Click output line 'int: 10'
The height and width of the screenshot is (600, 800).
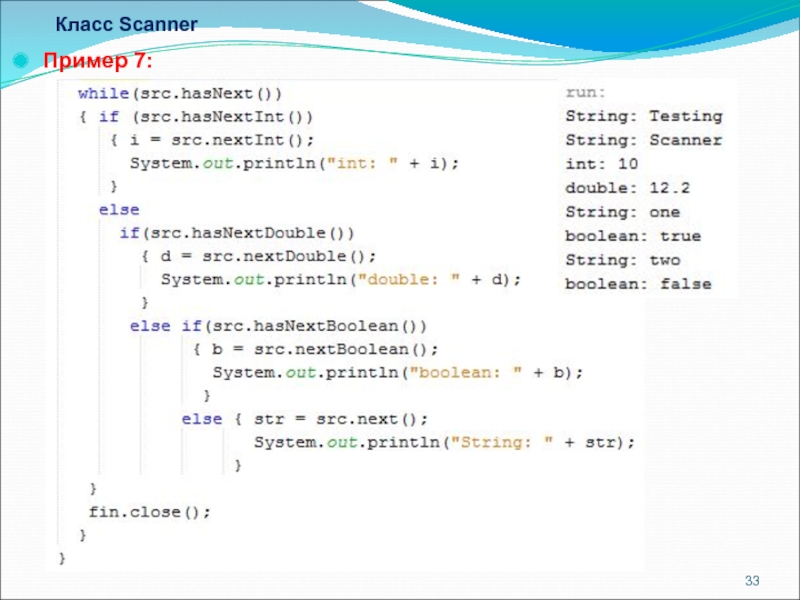pyautogui.click(x=602, y=164)
